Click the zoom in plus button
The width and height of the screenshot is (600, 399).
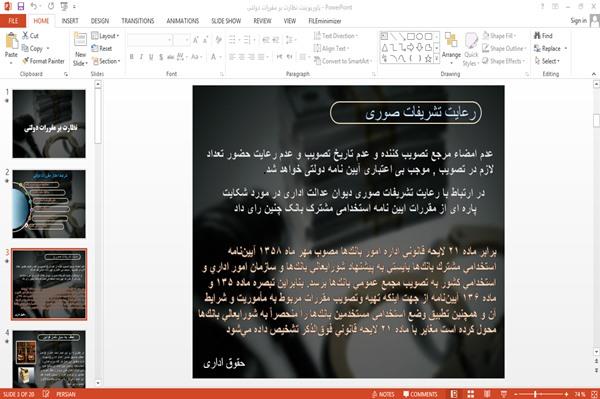[x=566, y=394]
